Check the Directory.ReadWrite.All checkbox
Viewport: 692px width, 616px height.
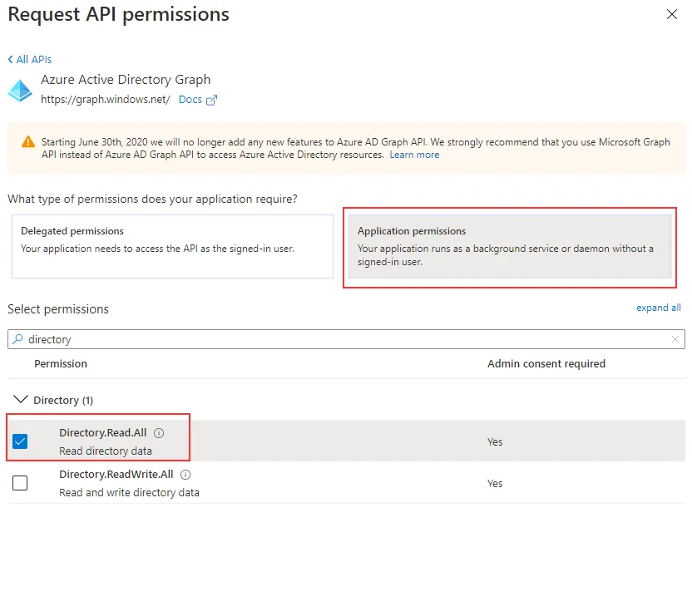point(20,483)
